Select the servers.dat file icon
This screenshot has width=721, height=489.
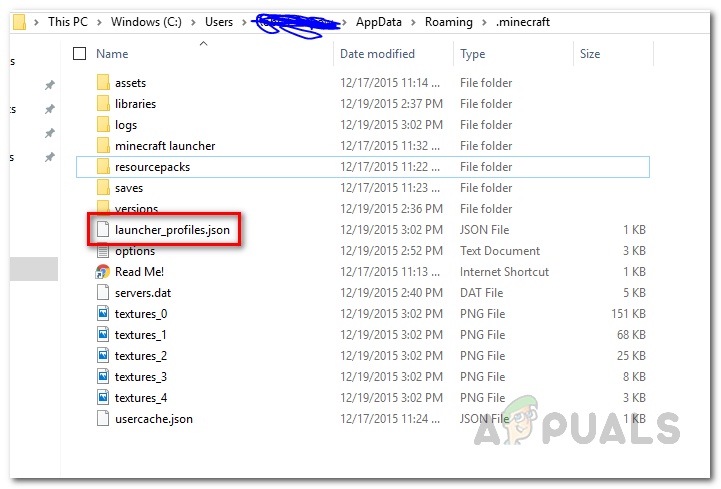click(x=103, y=293)
